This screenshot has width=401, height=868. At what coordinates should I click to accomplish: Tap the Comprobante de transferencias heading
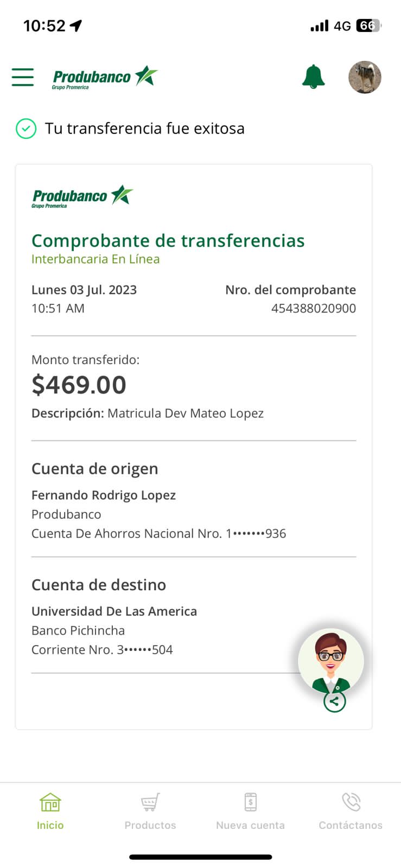(x=168, y=240)
